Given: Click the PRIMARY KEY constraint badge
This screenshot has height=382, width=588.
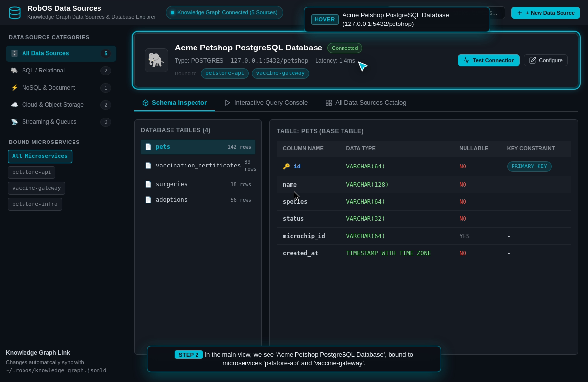Looking at the screenshot, I should point(529,167).
